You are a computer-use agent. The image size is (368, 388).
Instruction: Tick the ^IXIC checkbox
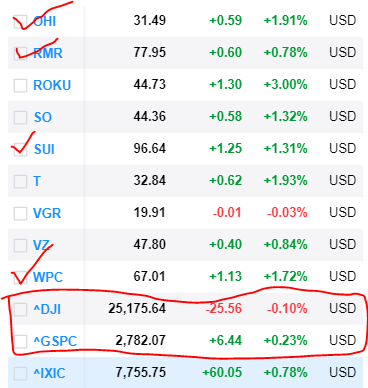pos(20,373)
